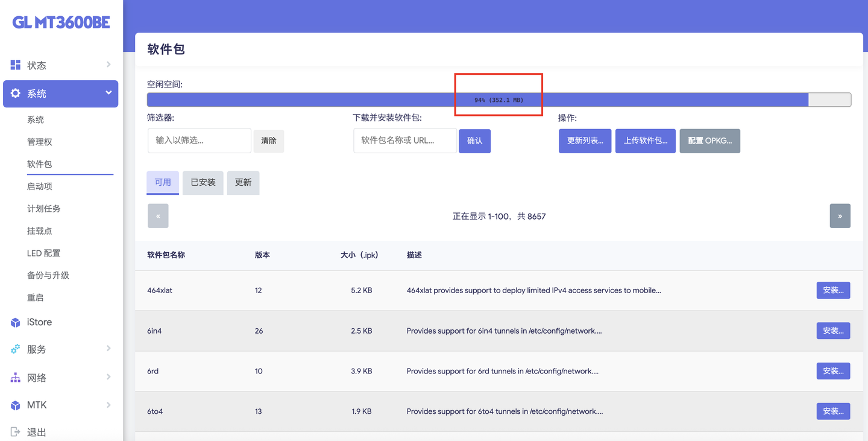Viewport: 868px width, 441px height.
Task: Expand the 状态 menu chevron
Action: pyautogui.click(x=108, y=65)
